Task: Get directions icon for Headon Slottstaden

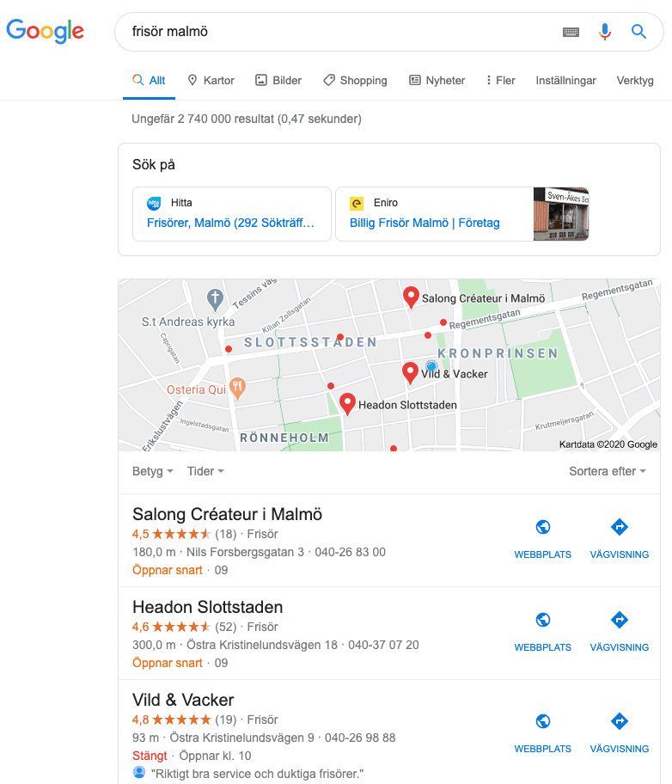Action: coord(620,620)
